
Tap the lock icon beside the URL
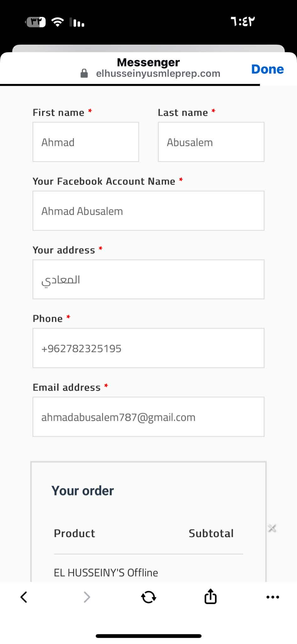click(84, 74)
